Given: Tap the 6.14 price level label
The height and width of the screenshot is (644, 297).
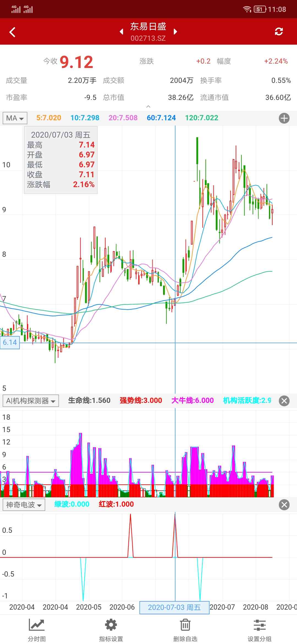Looking at the screenshot, I should pos(10,343).
